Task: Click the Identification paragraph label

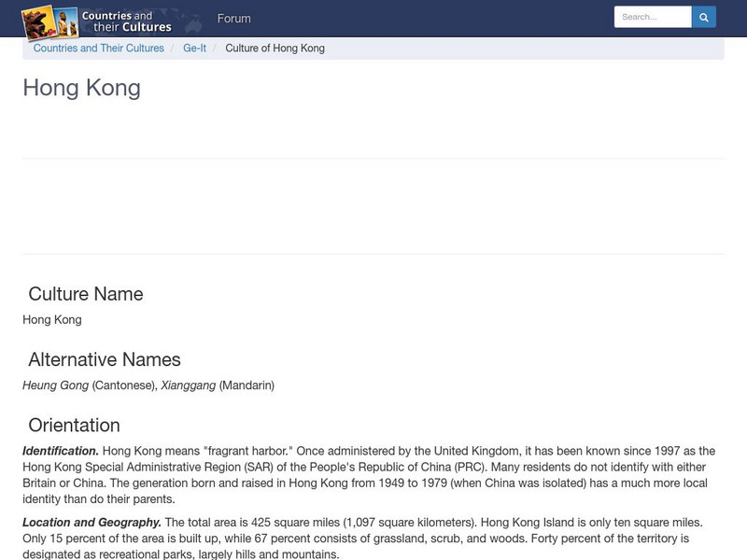Action: [x=58, y=450]
